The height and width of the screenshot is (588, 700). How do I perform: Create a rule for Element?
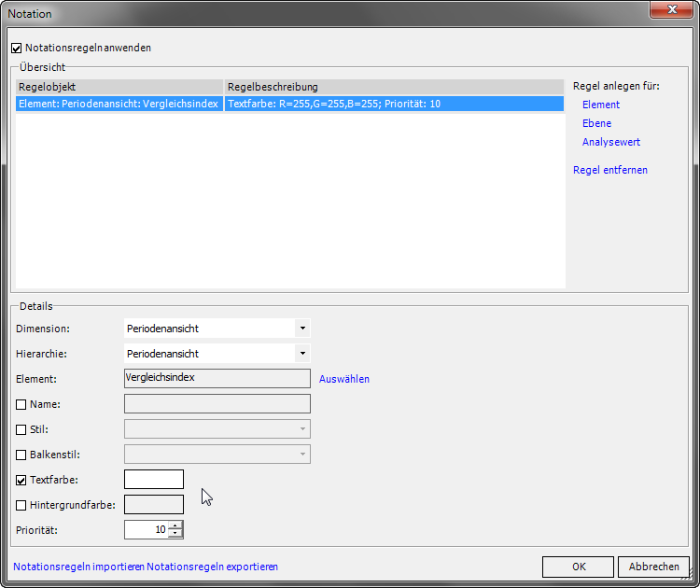[x=600, y=105]
